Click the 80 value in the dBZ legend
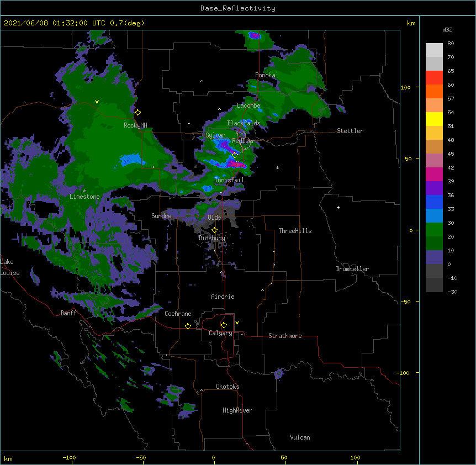This screenshot has width=476, height=465. (451, 44)
